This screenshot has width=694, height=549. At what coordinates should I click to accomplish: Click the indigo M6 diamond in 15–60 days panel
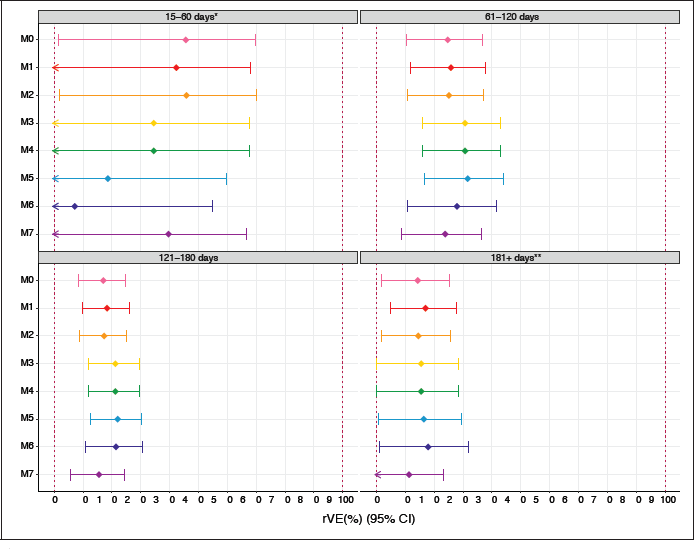click(75, 206)
